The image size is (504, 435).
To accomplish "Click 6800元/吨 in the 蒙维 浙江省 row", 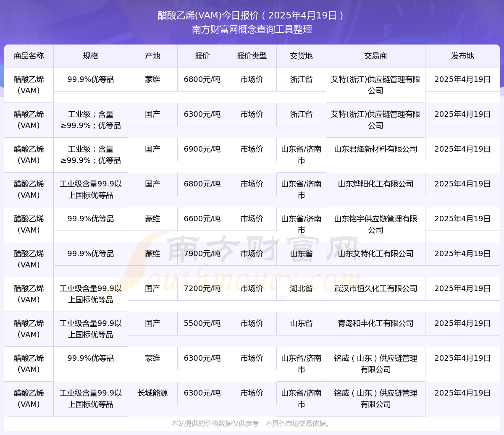I will [x=202, y=79].
